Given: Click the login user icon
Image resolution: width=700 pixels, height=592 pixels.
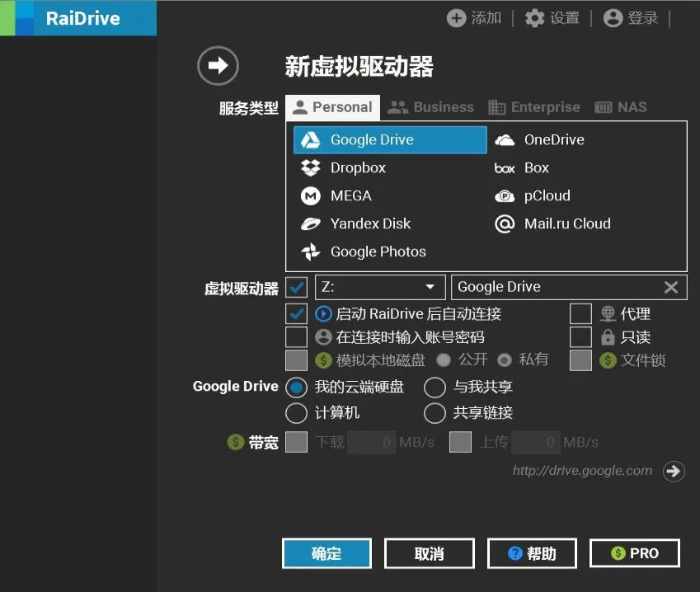Looking at the screenshot, I should 613,18.
